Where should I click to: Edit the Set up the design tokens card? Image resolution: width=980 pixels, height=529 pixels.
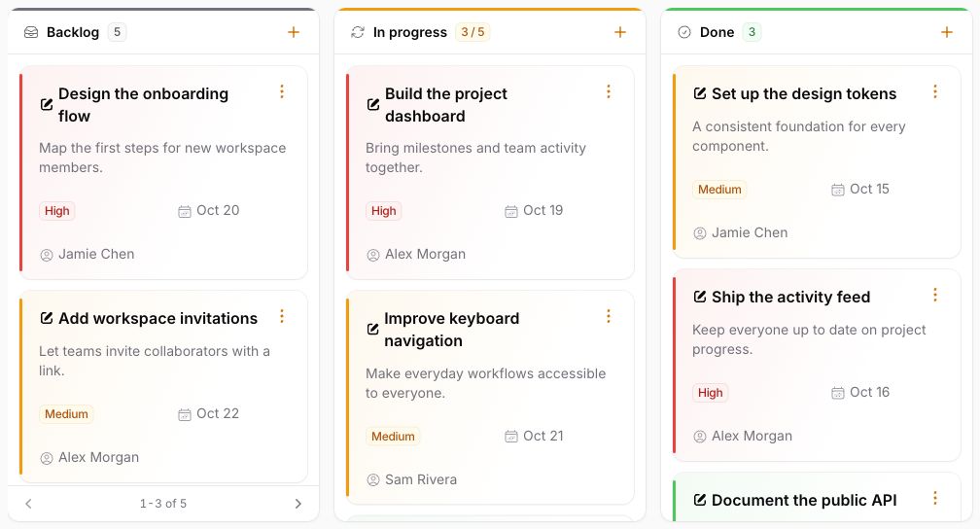coord(700,93)
